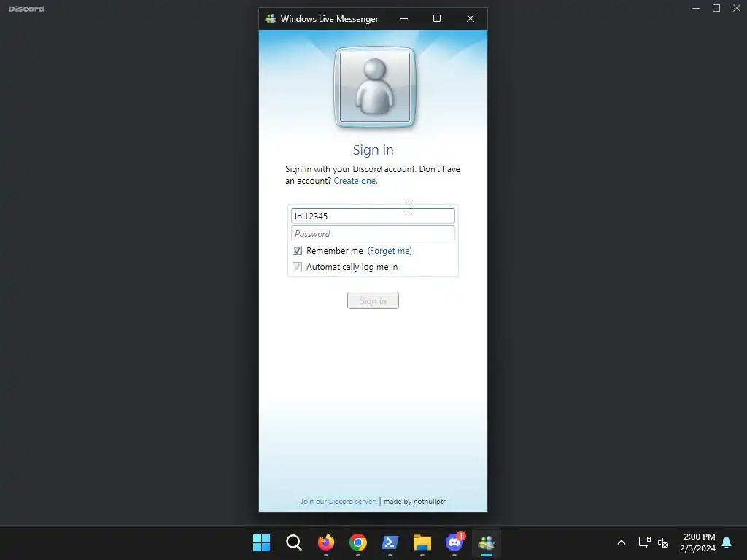
Task: Click Messenger app icon in the taskbar
Action: point(487,542)
